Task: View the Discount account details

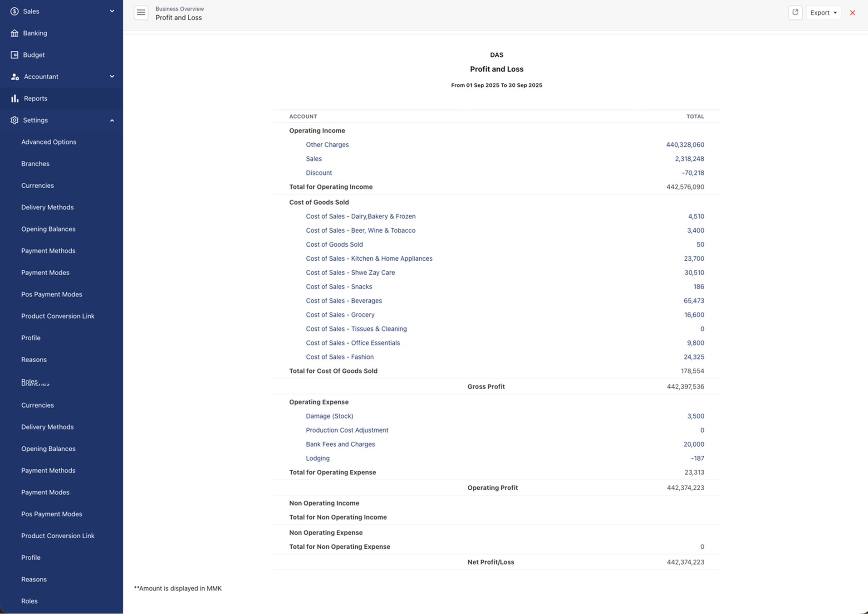Action: [x=319, y=172]
